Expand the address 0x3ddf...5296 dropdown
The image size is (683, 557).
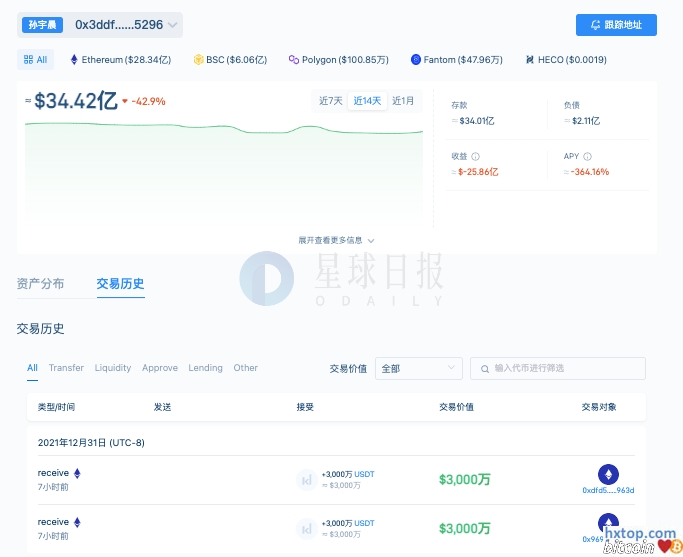(173, 25)
